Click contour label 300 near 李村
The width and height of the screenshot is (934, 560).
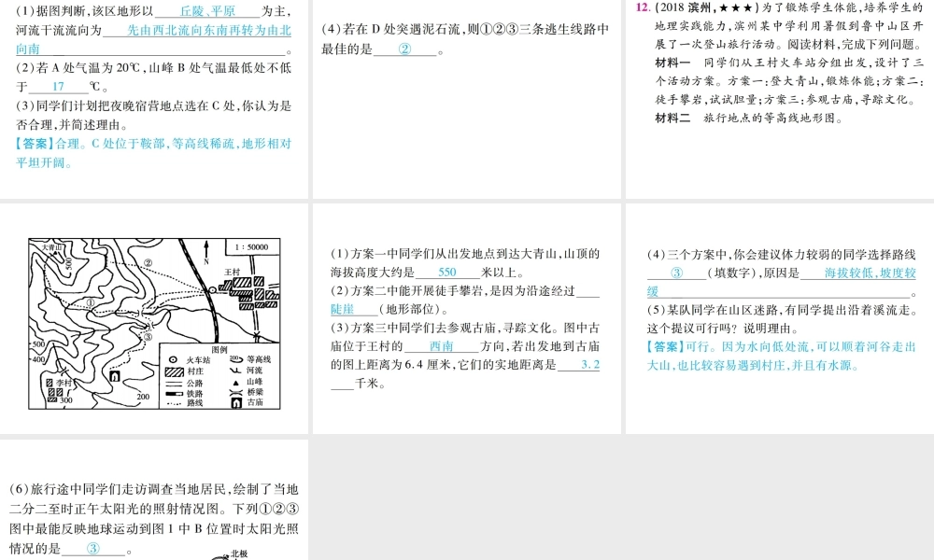coord(66,399)
